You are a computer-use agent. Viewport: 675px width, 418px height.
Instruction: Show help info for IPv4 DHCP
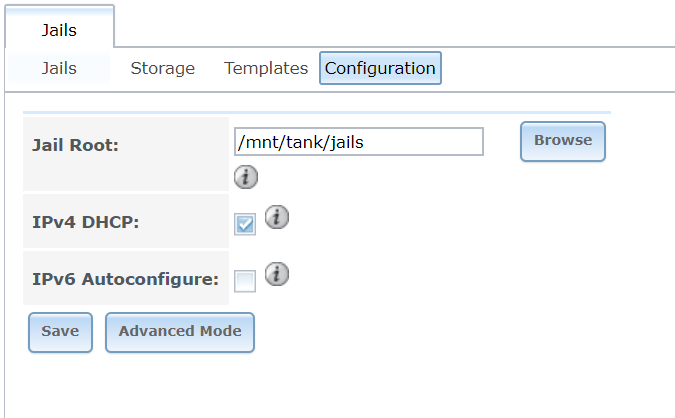coord(277,217)
